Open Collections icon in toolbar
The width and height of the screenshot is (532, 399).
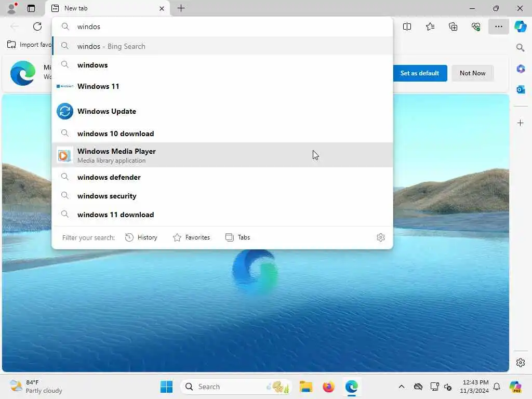pos(453,26)
